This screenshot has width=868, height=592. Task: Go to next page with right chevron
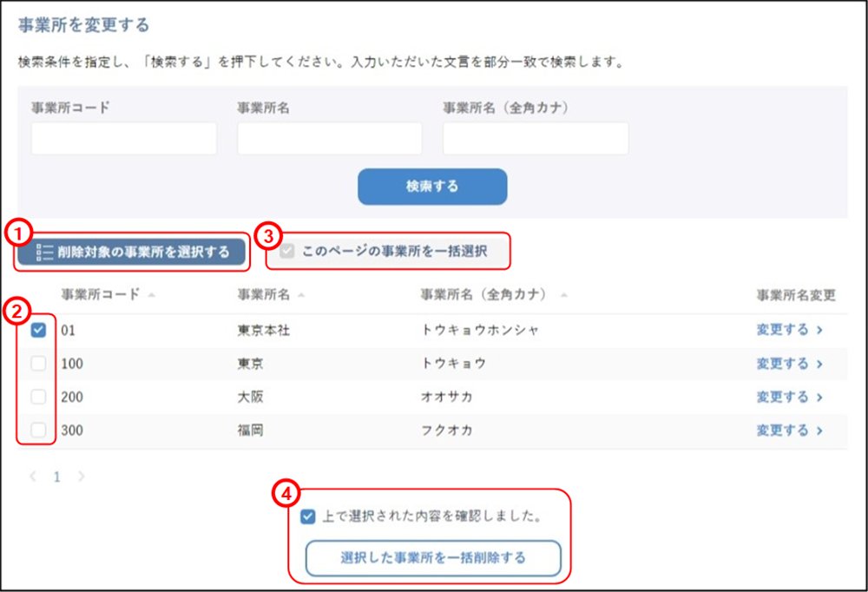point(82,477)
